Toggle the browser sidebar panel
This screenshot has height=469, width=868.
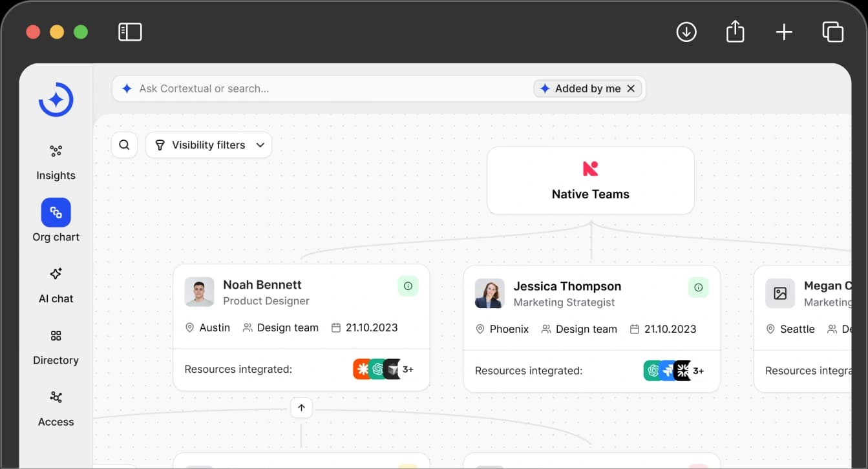(130, 32)
